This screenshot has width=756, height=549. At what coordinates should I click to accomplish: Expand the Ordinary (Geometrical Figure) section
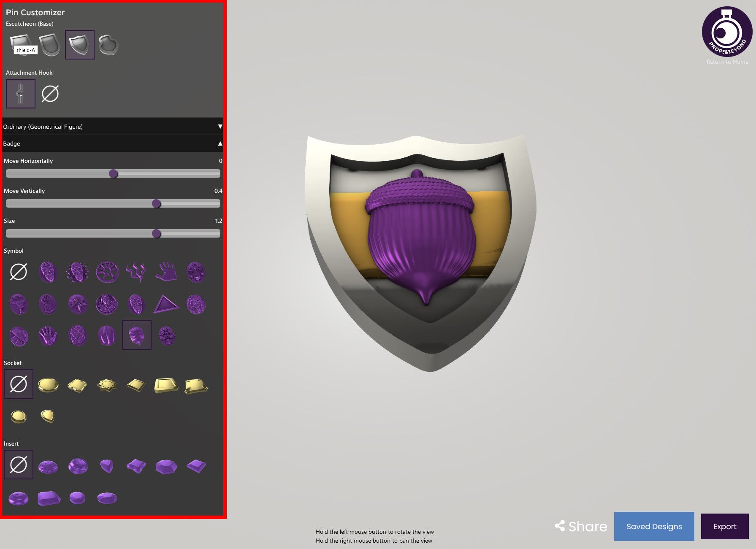(113, 127)
